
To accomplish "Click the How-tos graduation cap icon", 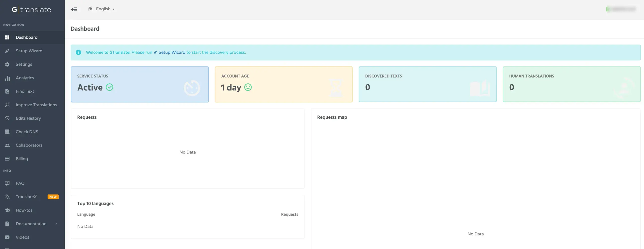I will (x=7, y=210).
